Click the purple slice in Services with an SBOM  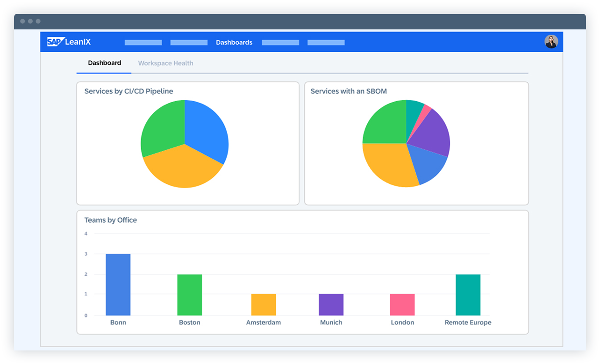click(432, 131)
